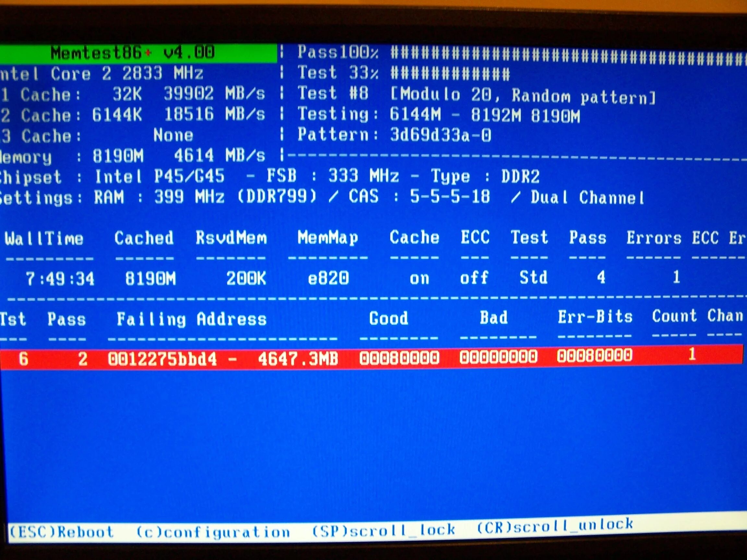747x560 pixels.
Task: Click the (ESC)Reboot option
Action: [x=62, y=532]
